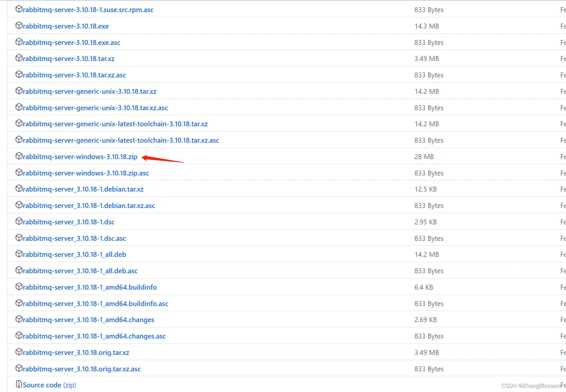Download Source code (zip)
566x392 pixels.
click(49, 385)
